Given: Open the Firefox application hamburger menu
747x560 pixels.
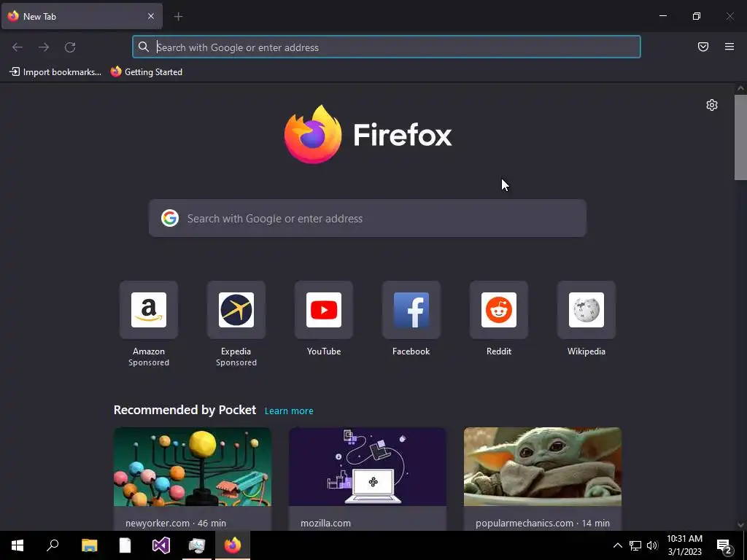Looking at the screenshot, I should click(x=729, y=47).
